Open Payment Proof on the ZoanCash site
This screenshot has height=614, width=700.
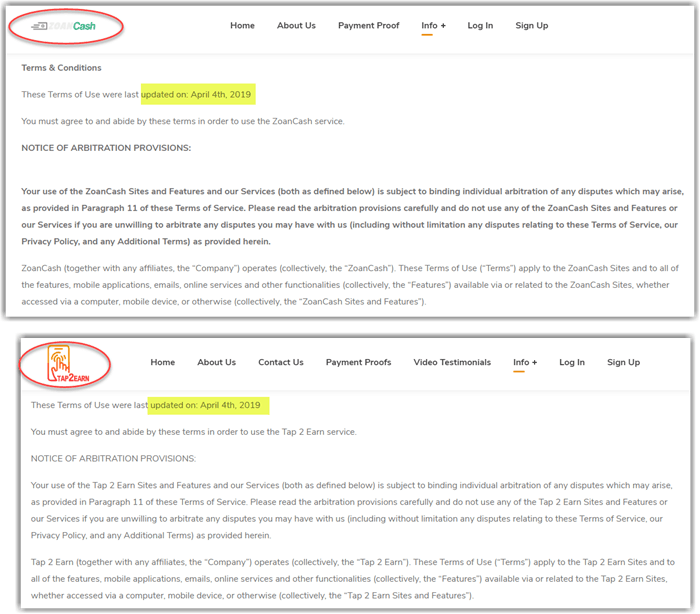pos(368,25)
